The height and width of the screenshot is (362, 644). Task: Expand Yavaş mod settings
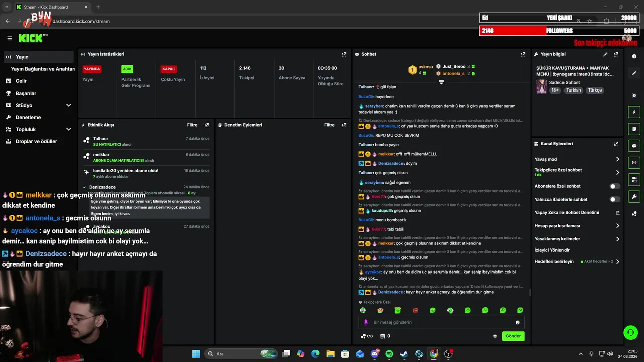(618, 159)
